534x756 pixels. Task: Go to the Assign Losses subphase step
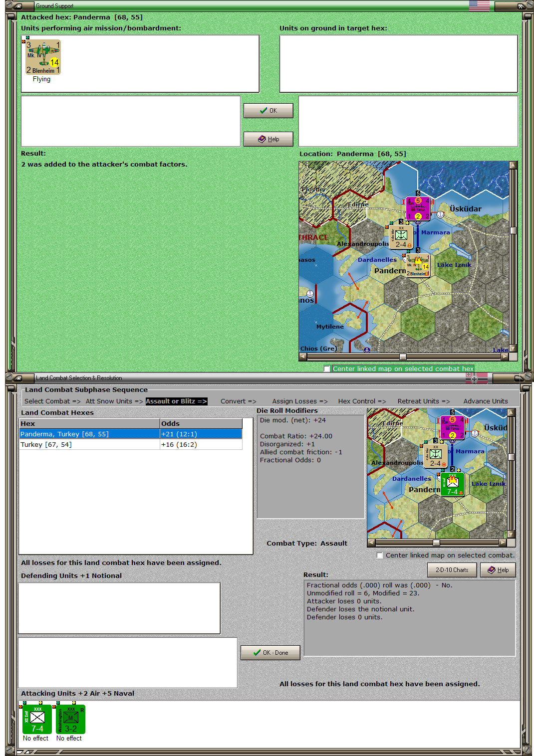300,401
